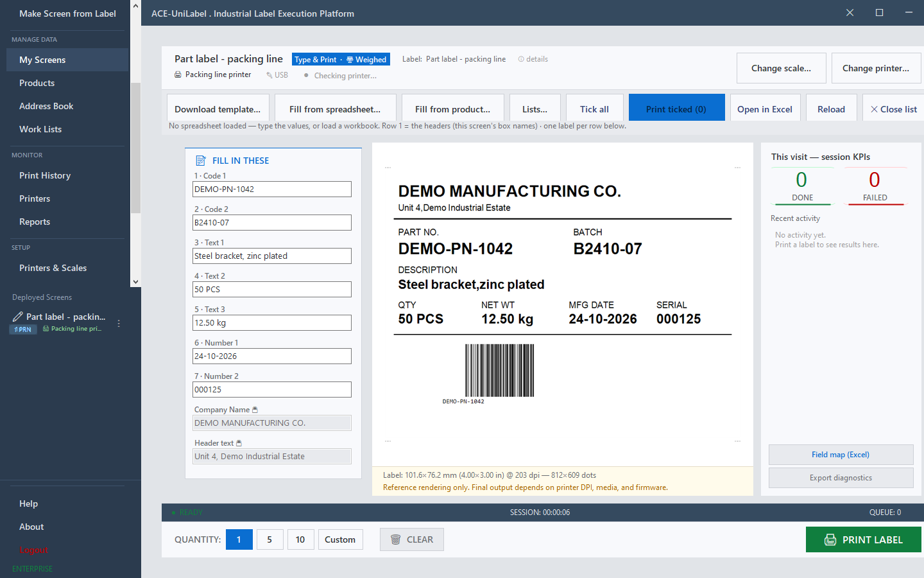The width and height of the screenshot is (924, 578).
Task: Click the CLEAR button
Action: pos(412,539)
